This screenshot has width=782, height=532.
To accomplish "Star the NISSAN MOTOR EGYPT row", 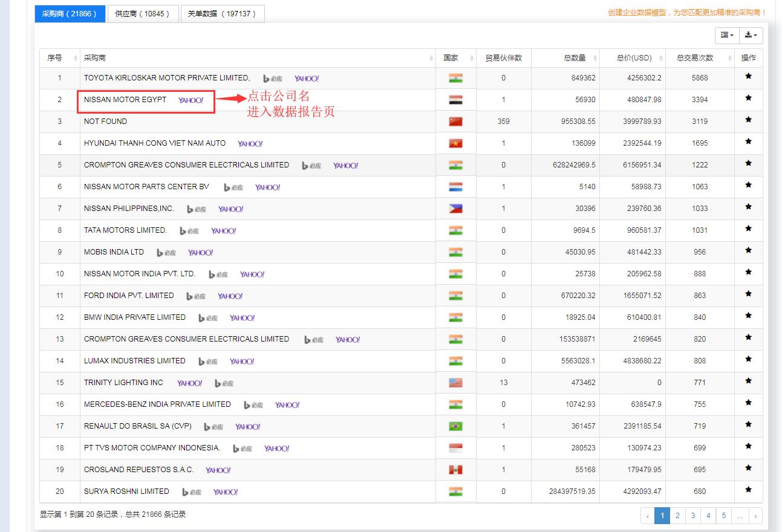I will pos(748,98).
